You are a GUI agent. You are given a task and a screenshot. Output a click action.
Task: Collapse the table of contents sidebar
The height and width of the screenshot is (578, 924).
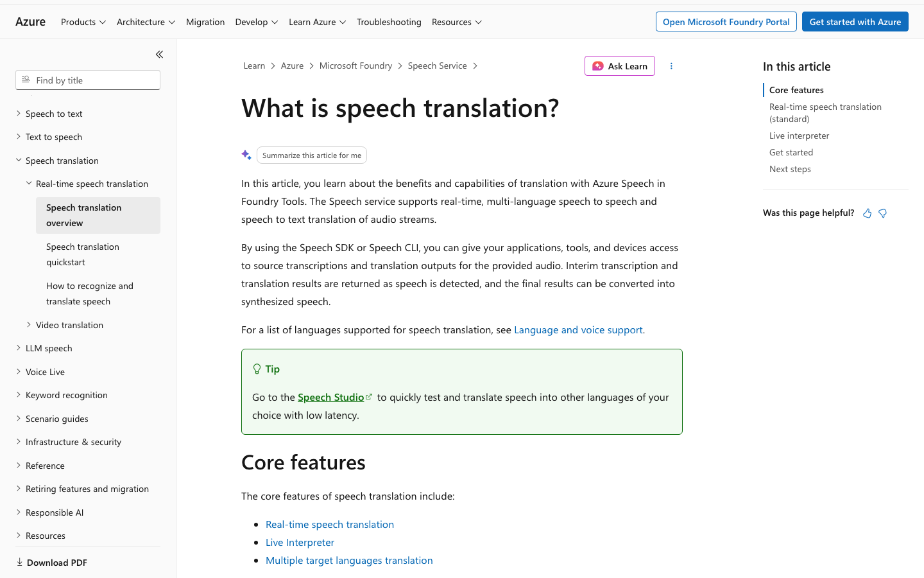159,55
